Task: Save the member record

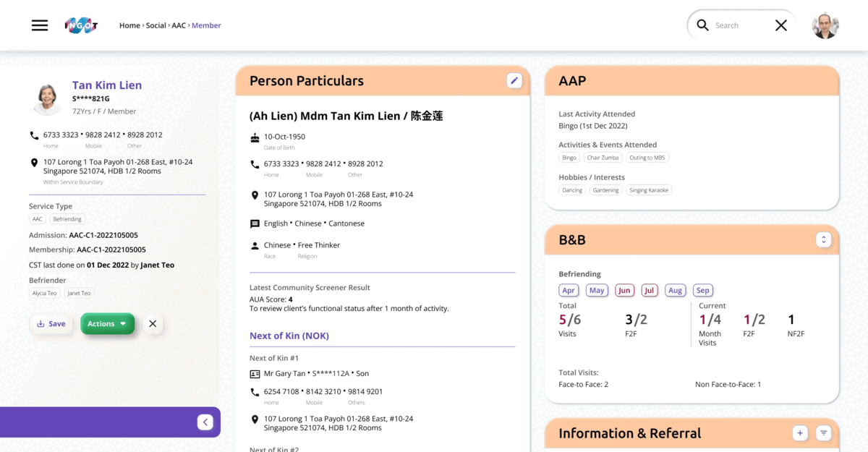Action: (x=51, y=324)
